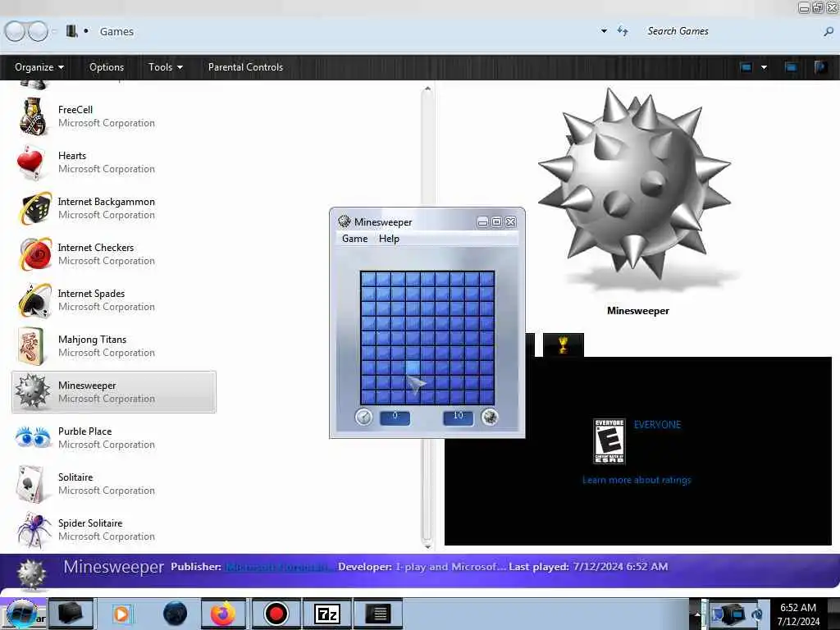Click the ESRB Everyone rating badge
840x630 pixels.
(x=609, y=441)
